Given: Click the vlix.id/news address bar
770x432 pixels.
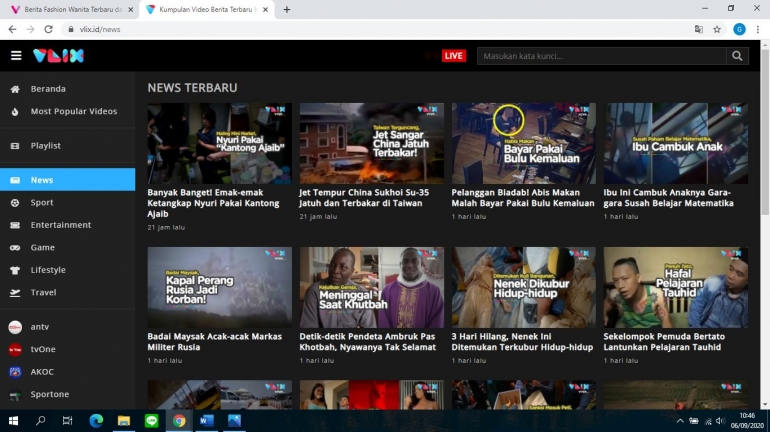Looking at the screenshot, I should 376,29.
